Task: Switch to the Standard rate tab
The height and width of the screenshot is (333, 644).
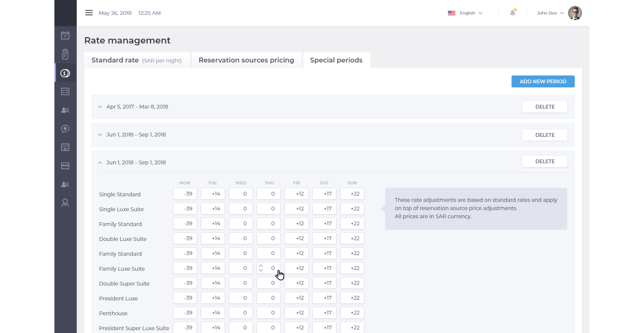Action: pos(137,60)
